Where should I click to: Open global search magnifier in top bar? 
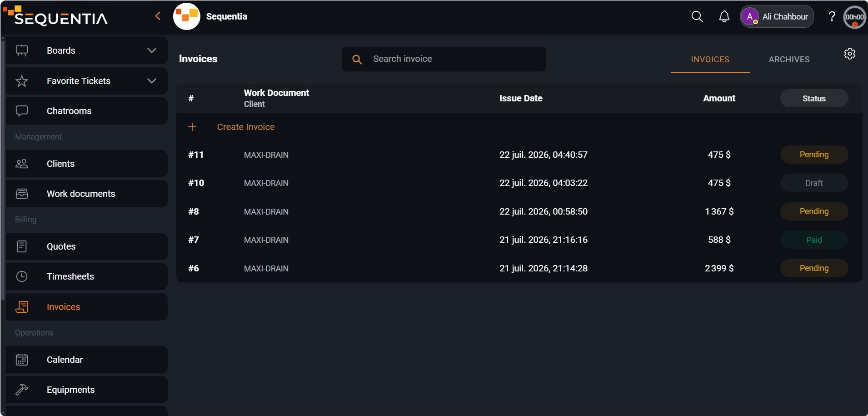tap(697, 17)
